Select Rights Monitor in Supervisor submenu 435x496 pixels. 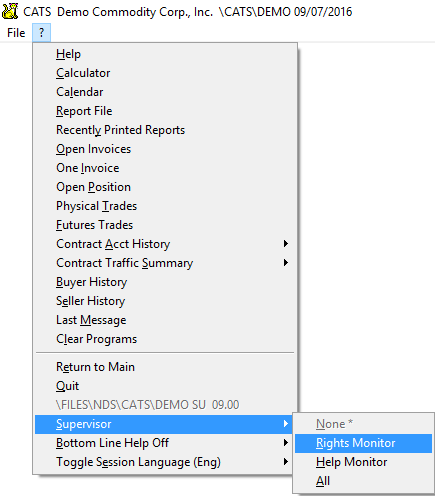[363, 443]
